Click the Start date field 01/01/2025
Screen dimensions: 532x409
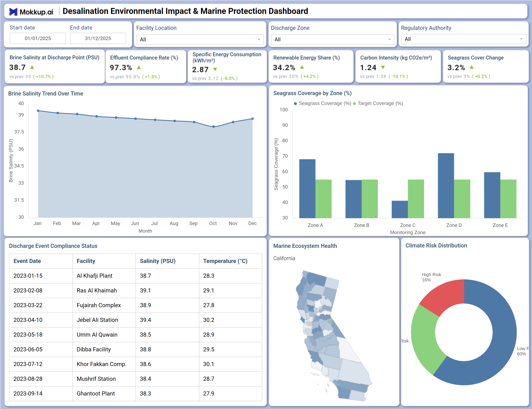point(38,38)
